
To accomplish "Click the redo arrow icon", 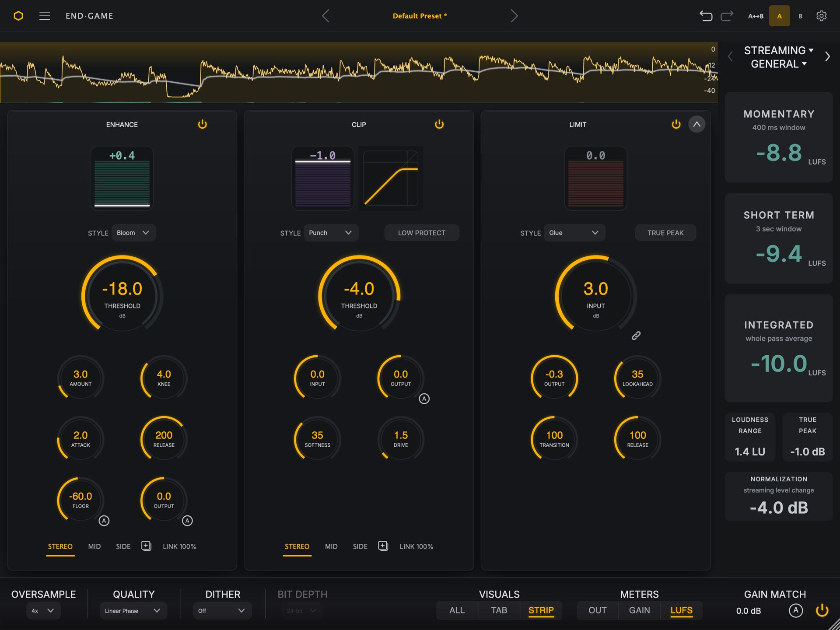I will pyautogui.click(x=727, y=16).
